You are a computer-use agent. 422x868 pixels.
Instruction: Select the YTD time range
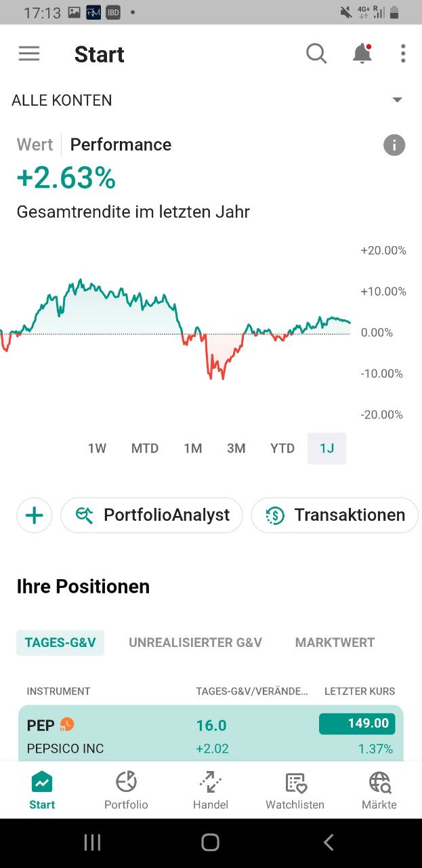click(x=282, y=448)
